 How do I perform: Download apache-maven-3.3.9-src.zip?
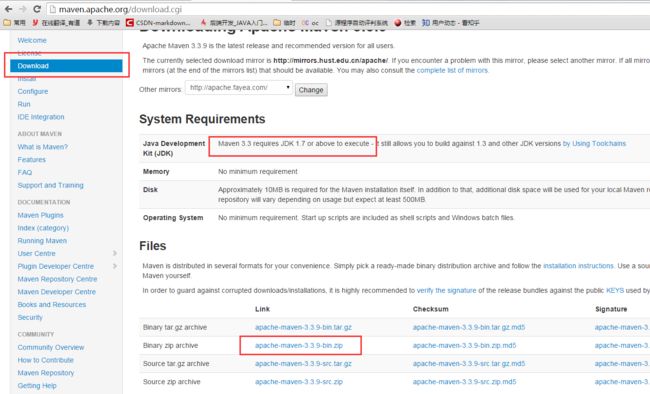(x=299, y=382)
